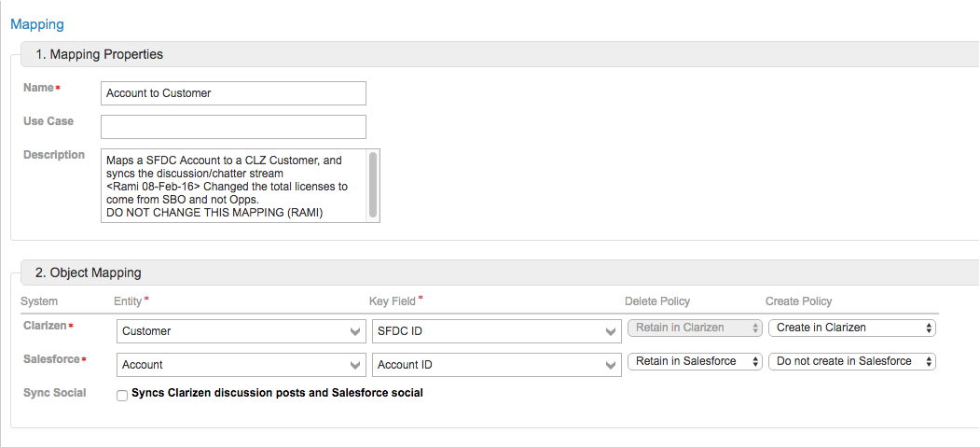Select the Salesforce Account ID key field box
Screen dimensions: 980x447
(497, 365)
